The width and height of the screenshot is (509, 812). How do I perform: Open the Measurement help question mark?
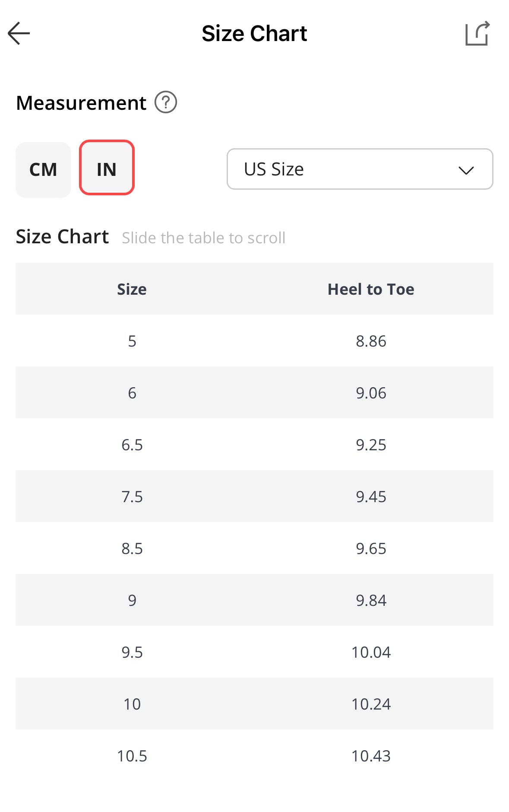pyautogui.click(x=166, y=102)
